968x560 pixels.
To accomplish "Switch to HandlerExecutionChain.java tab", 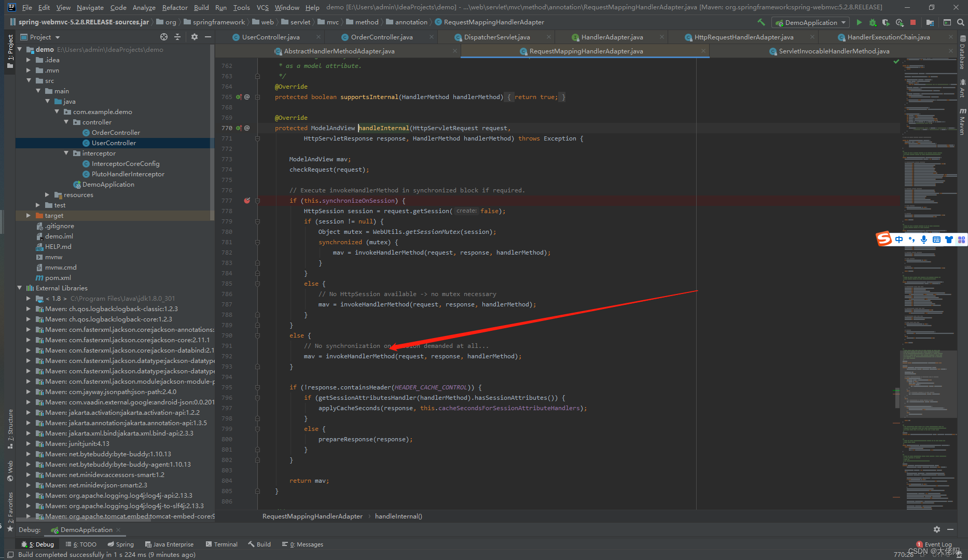I will tap(889, 37).
